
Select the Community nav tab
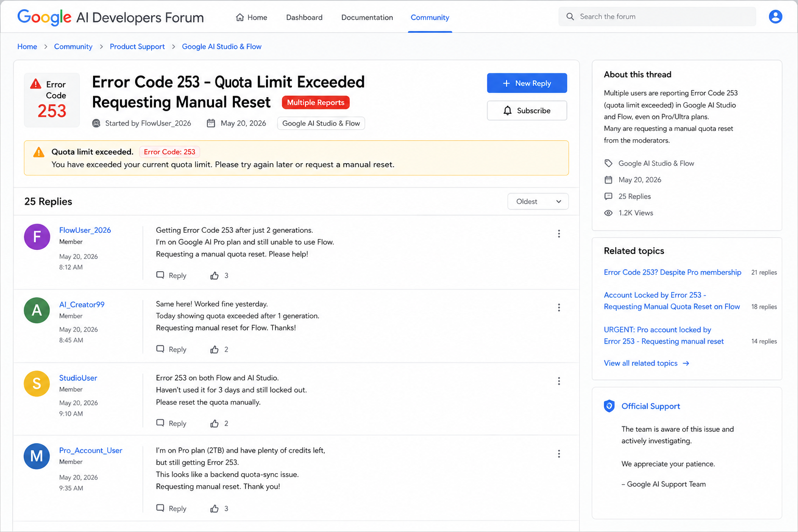click(430, 17)
